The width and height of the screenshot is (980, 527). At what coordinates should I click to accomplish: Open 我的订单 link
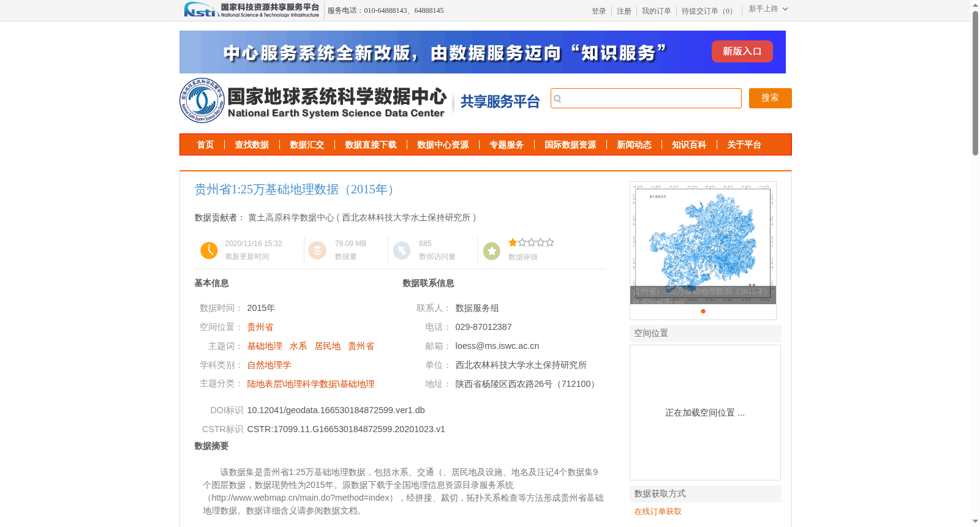point(657,11)
